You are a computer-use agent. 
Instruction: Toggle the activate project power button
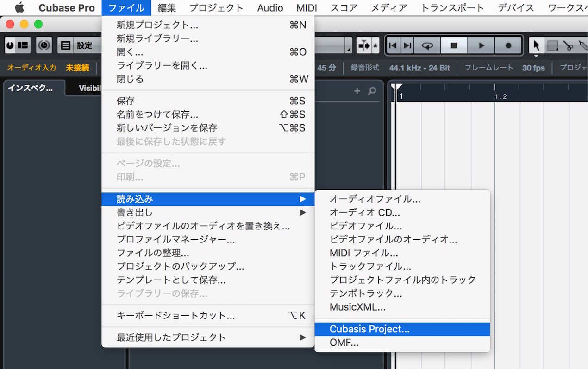(x=10, y=45)
